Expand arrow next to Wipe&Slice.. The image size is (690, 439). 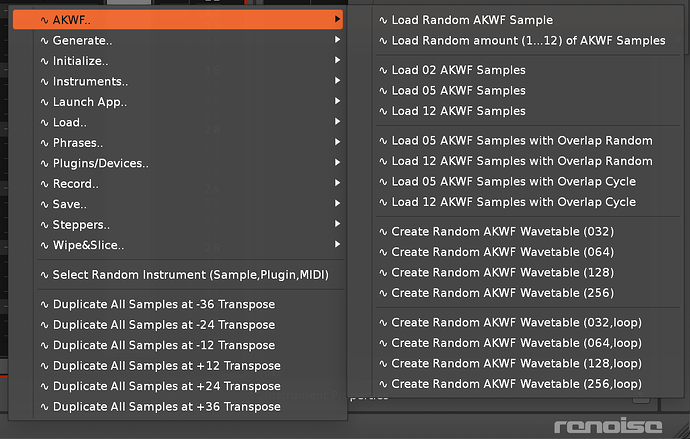coord(337,244)
